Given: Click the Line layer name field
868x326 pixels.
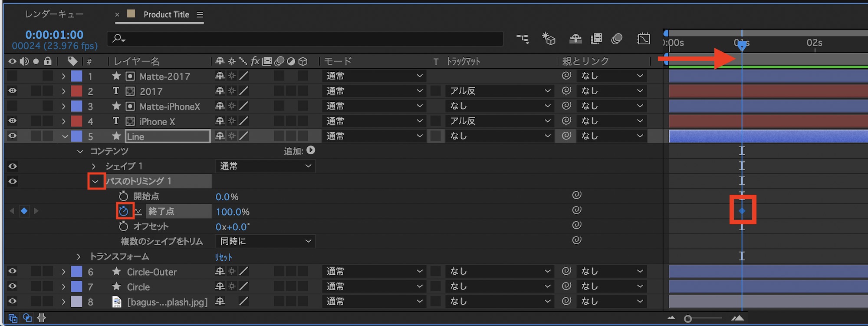Looking at the screenshot, I should [168, 136].
